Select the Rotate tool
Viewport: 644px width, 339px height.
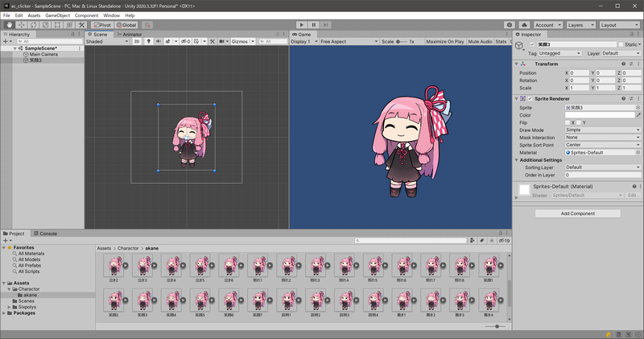tap(33, 25)
